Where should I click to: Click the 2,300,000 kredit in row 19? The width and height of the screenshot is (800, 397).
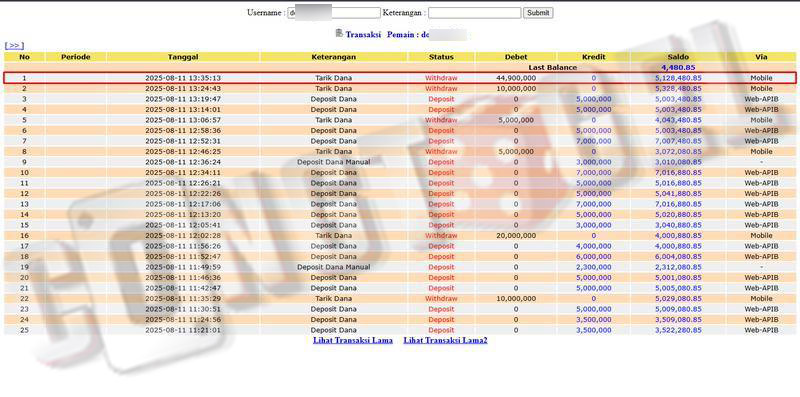pyautogui.click(x=593, y=267)
